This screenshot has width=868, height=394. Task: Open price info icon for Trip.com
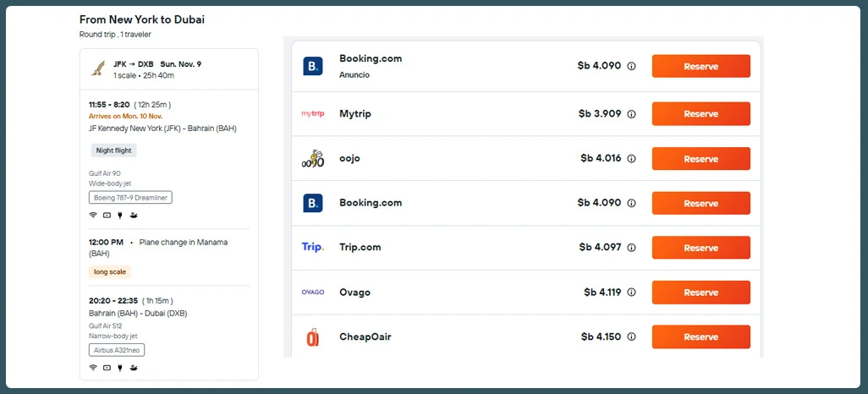pos(631,248)
